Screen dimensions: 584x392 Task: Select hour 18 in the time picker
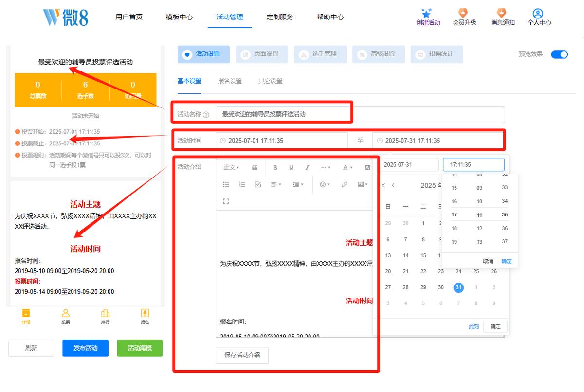[x=454, y=228]
